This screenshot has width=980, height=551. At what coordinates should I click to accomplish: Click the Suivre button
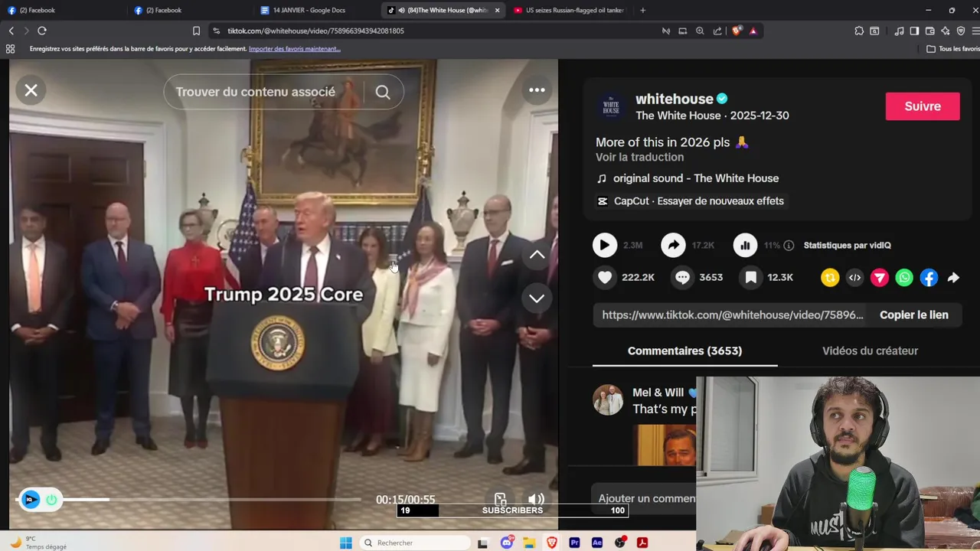coord(922,106)
